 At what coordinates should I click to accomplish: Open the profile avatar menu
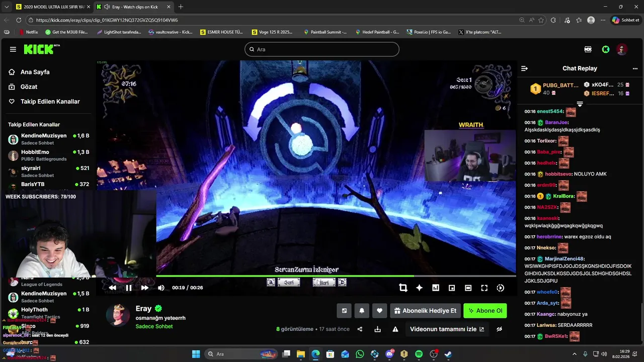622,49
